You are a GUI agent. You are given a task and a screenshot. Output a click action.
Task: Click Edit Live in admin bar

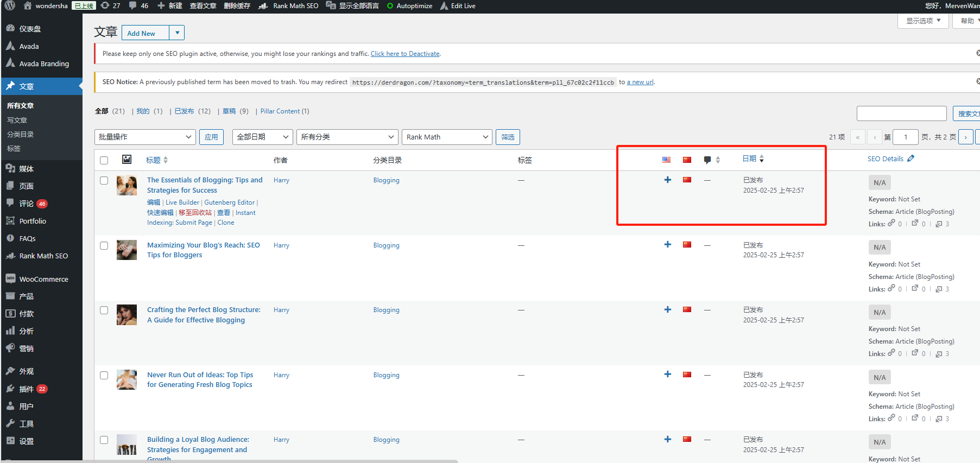458,5
